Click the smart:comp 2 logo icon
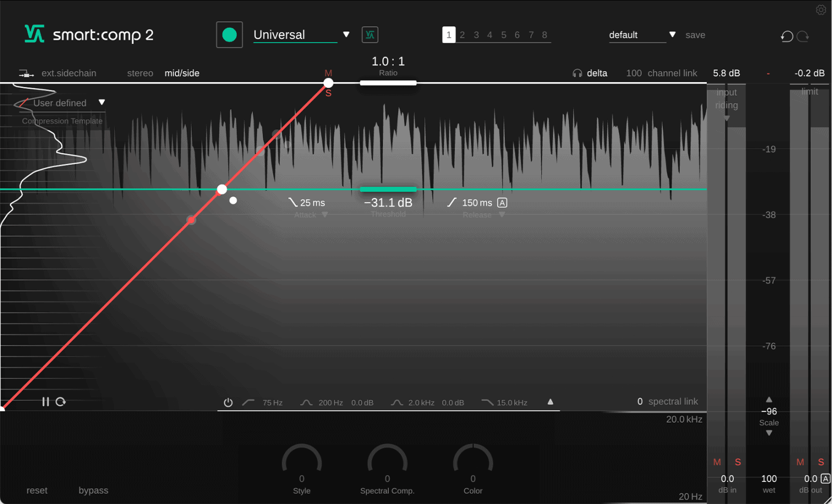The image size is (832, 504). tap(34, 35)
